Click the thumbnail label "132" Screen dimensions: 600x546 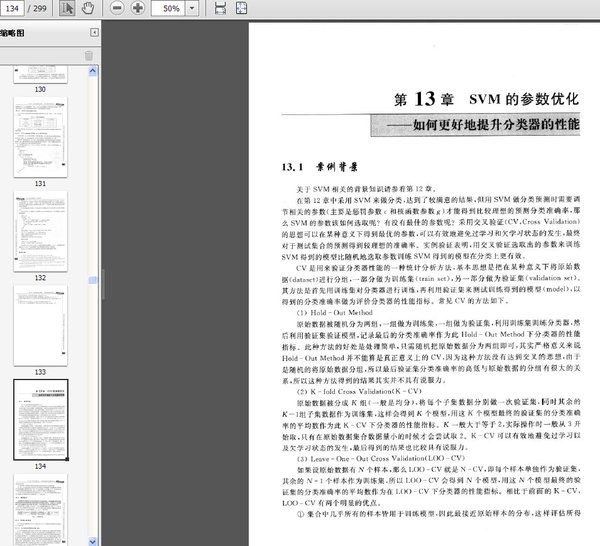[x=40, y=277]
